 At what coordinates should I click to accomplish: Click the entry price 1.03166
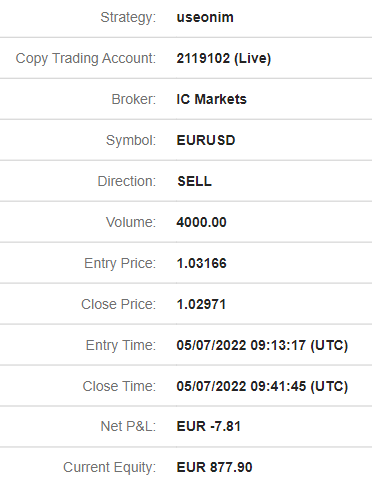pyautogui.click(x=202, y=263)
